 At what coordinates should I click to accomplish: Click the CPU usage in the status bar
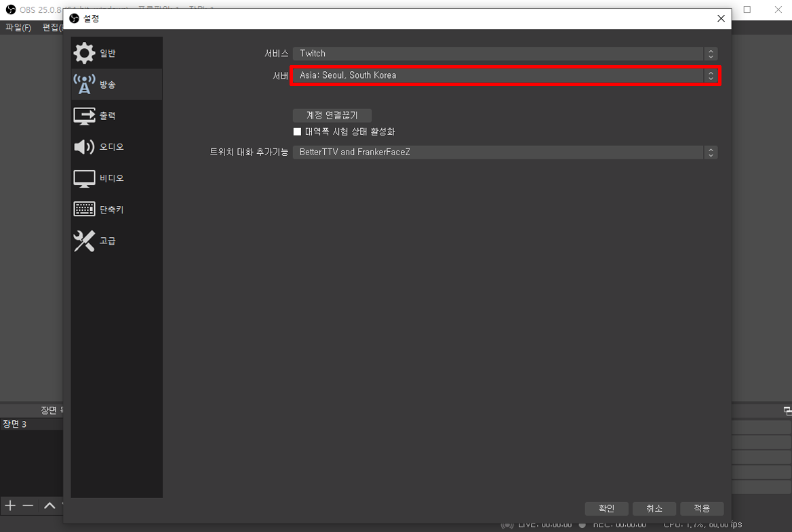702,525
